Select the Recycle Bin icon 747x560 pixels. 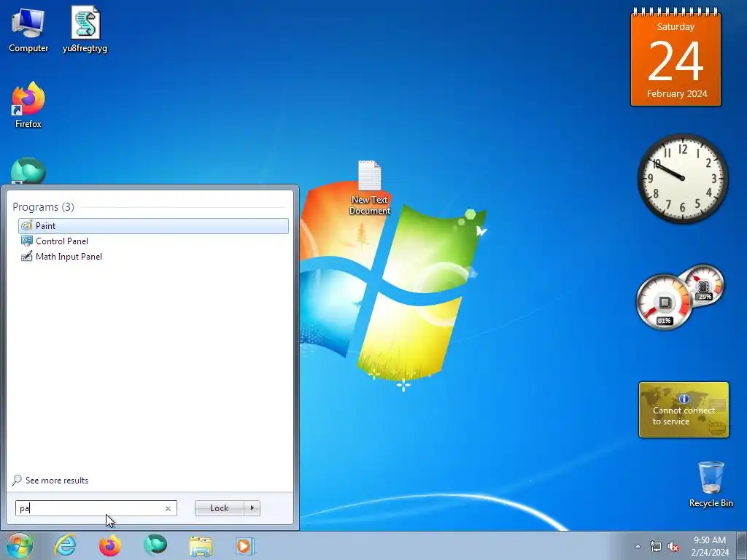[711, 484]
